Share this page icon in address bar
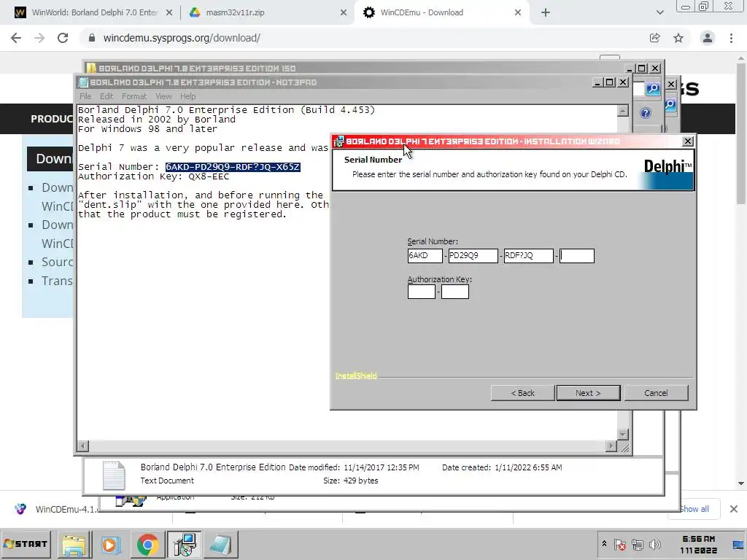This screenshot has height=560, width=747. point(654,38)
